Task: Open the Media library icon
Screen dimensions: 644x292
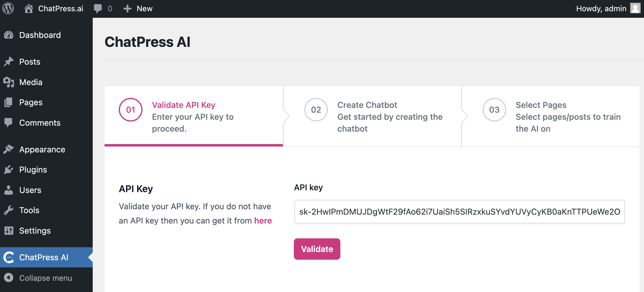Action: [x=9, y=82]
